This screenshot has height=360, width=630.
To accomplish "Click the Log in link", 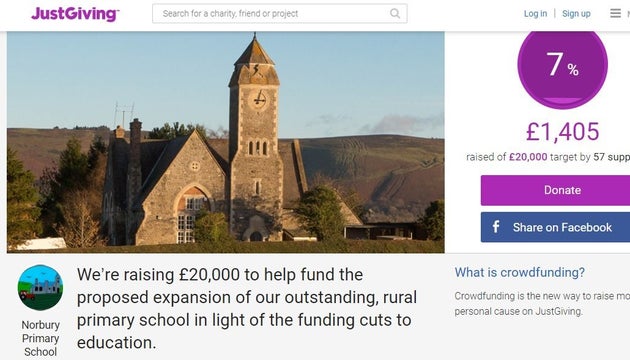I will [535, 14].
